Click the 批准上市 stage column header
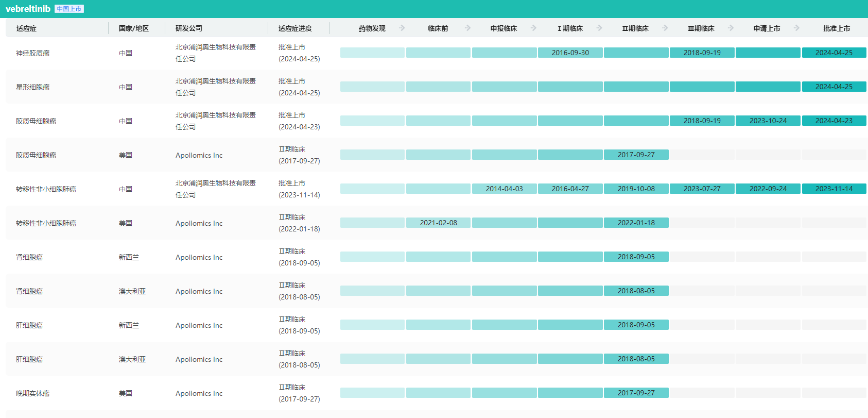868x418 pixels. [x=836, y=28]
